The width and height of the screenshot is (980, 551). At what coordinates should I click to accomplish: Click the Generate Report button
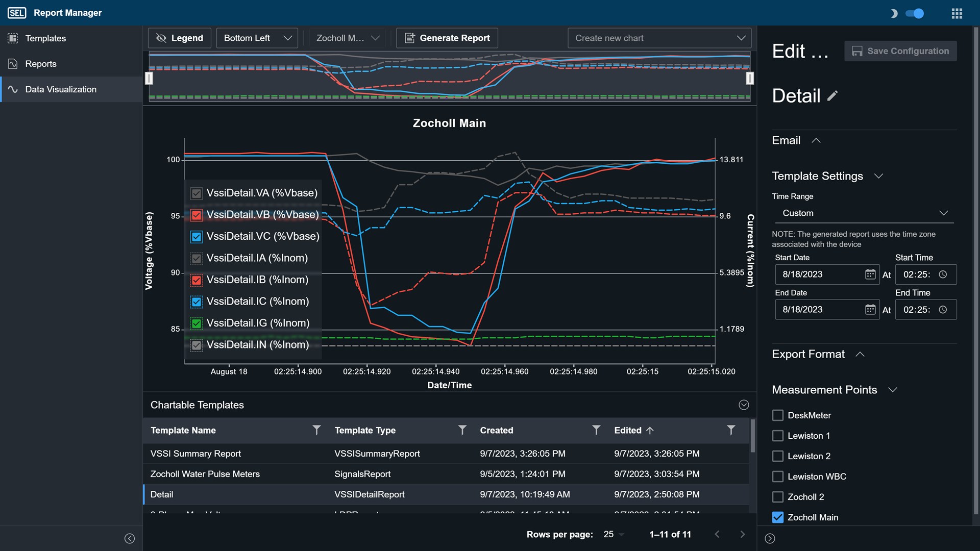447,38
